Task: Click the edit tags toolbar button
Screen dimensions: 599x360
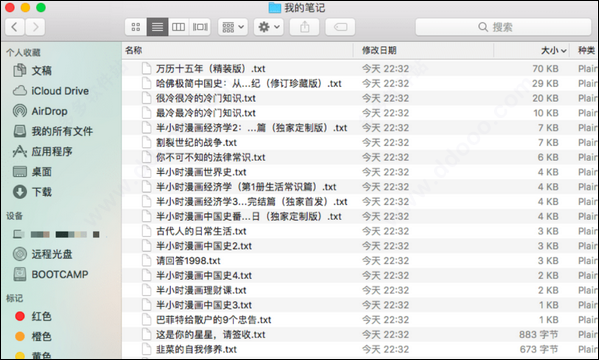Action: coord(340,27)
